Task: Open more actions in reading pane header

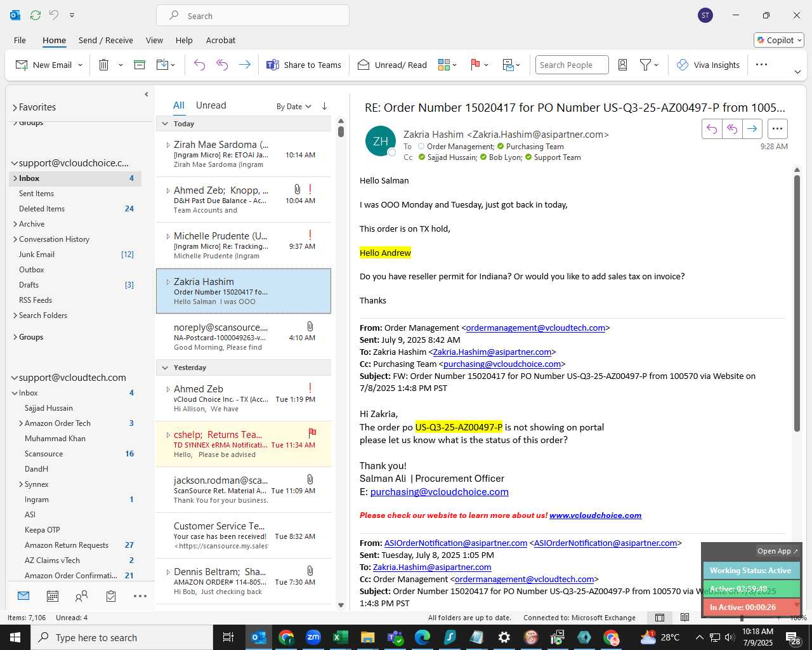Action: coord(777,129)
